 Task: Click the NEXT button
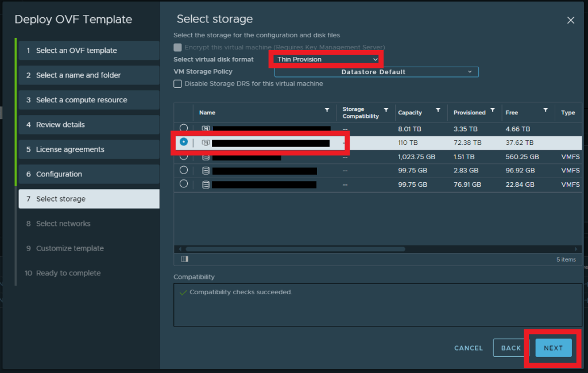coord(553,348)
